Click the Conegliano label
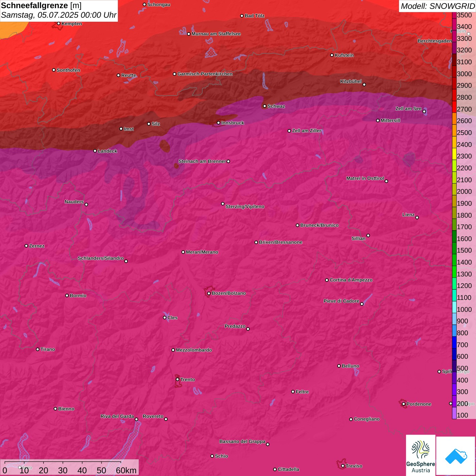 pos(367,419)
